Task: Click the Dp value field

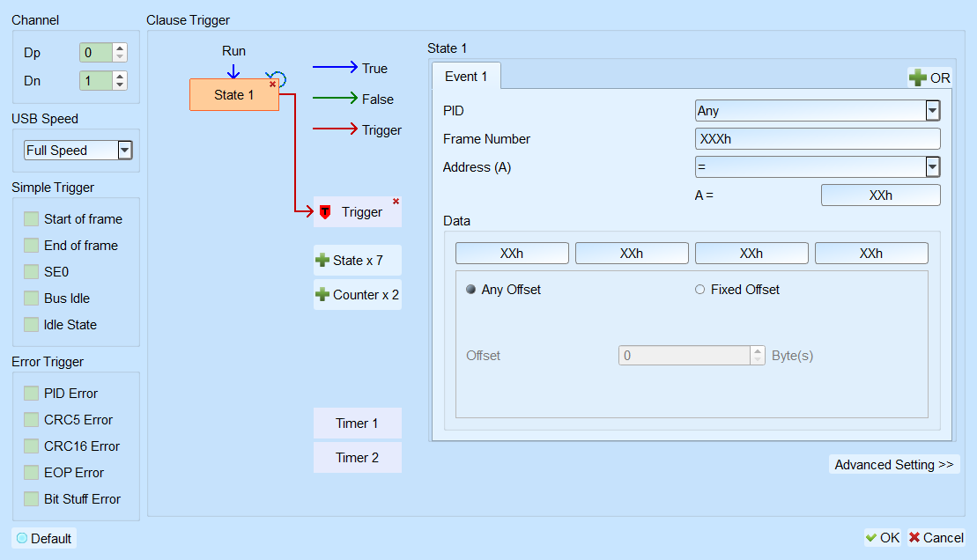Action: pos(96,52)
